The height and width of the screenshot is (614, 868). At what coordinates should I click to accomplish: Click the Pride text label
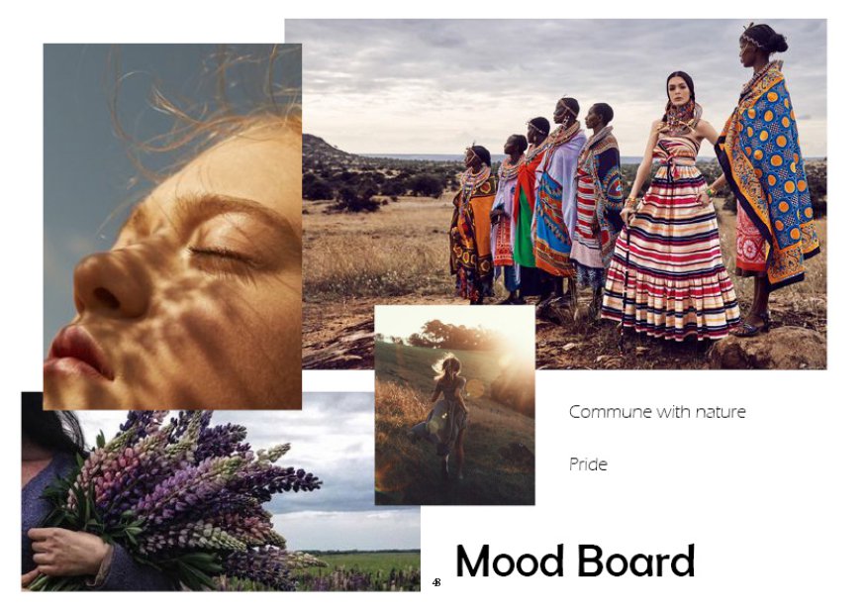(588, 463)
